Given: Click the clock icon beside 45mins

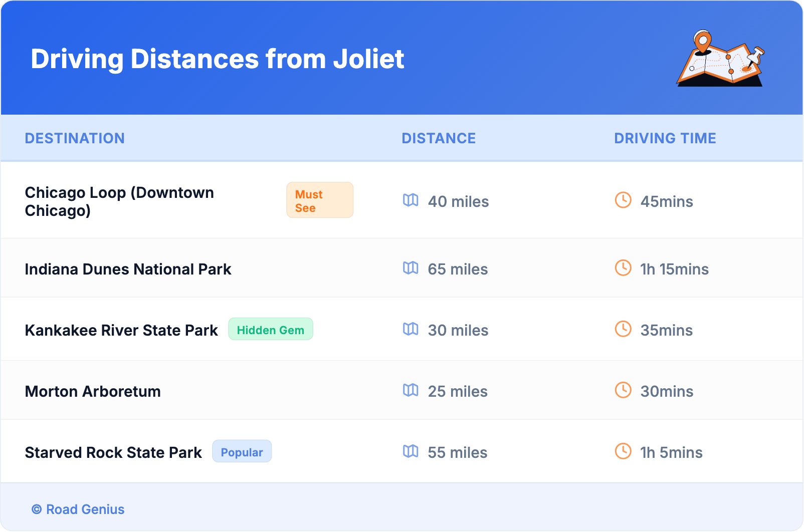Looking at the screenshot, I should (623, 200).
